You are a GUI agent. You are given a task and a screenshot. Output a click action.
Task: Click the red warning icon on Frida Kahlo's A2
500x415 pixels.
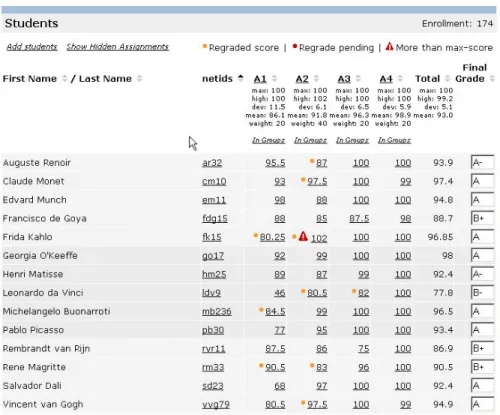pos(303,236)
